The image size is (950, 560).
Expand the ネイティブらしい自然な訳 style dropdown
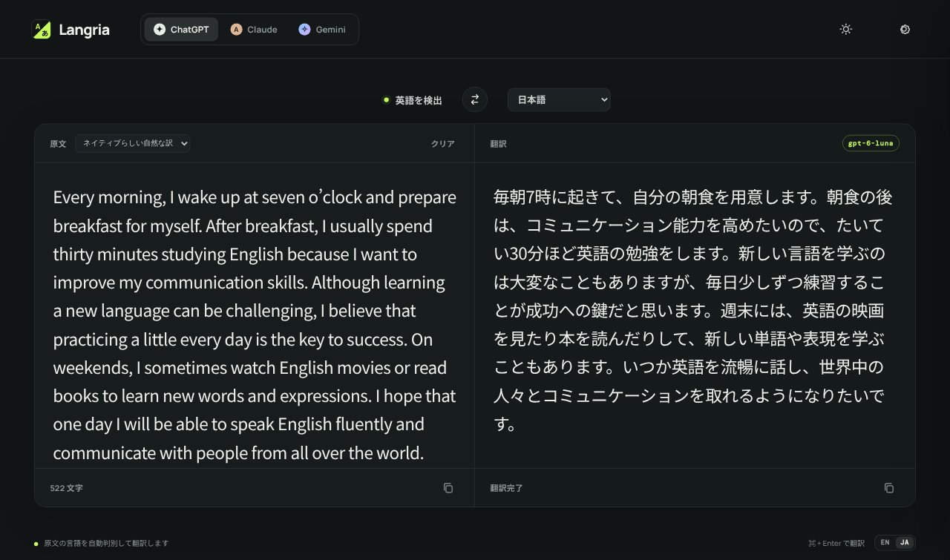tap(133, 143)
